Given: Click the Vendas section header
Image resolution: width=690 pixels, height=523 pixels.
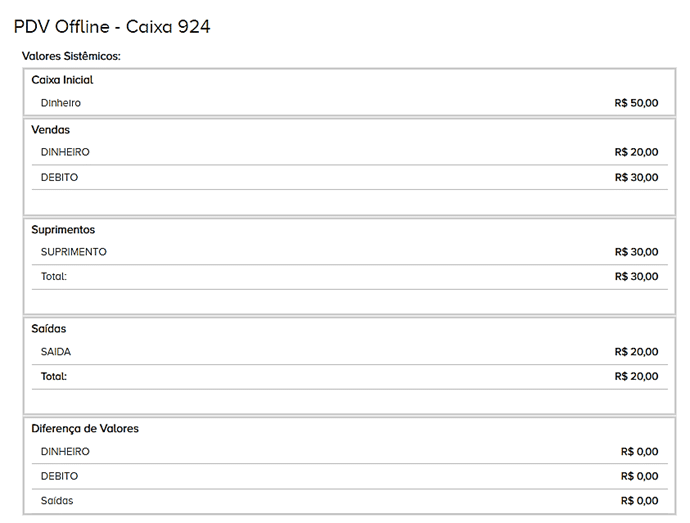Looking at the screenshot, I should point(51,130).
